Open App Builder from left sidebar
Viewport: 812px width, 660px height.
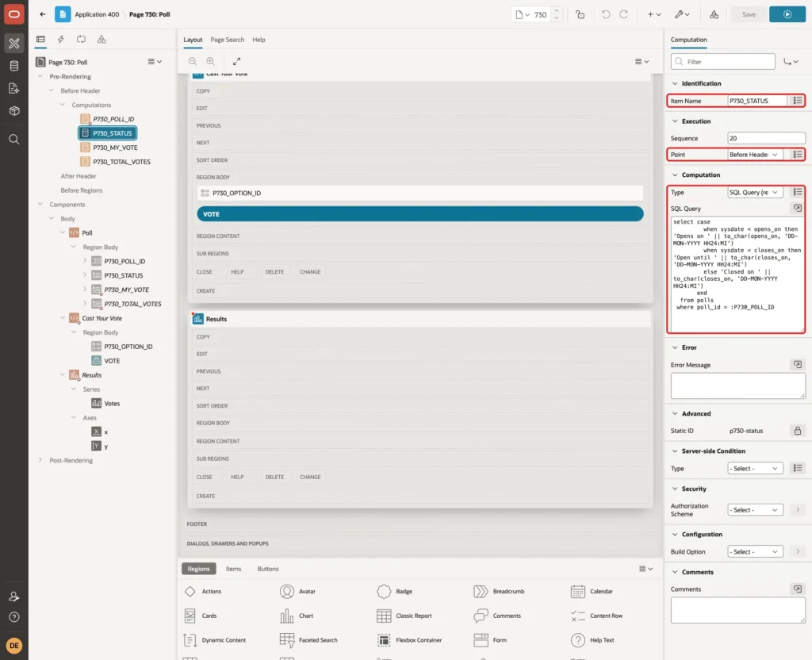(14, 44)
